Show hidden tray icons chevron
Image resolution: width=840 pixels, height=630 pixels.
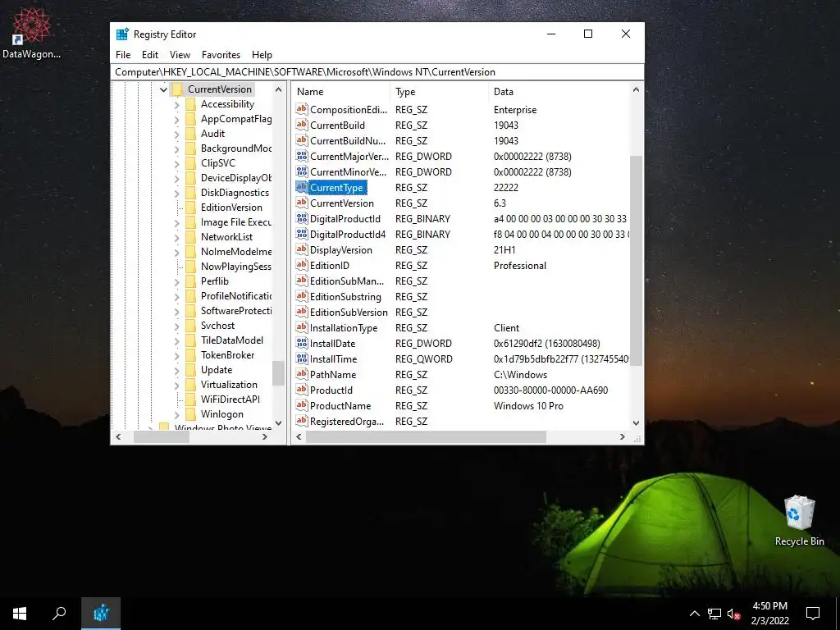(x=694, y=614)
